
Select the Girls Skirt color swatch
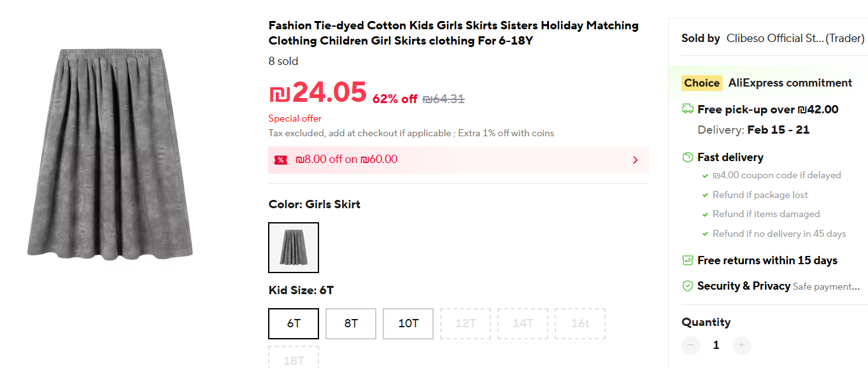click(294, 248)
